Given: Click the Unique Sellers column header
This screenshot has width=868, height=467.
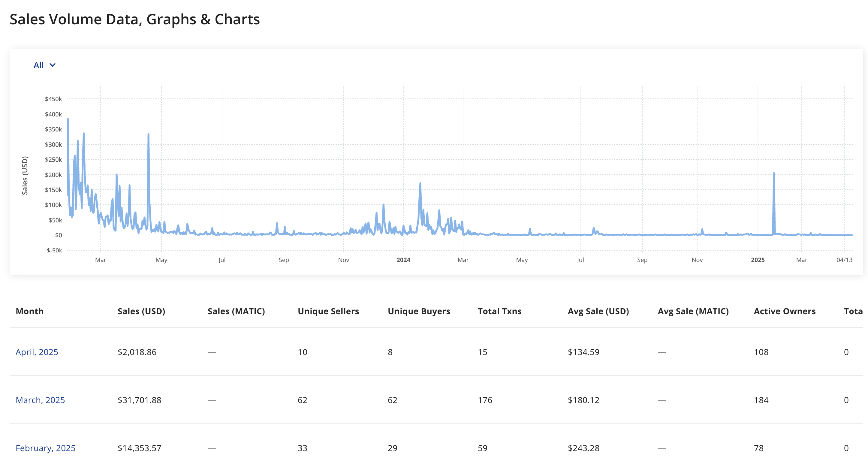Looking at the screenshot, I should (328, 311).
